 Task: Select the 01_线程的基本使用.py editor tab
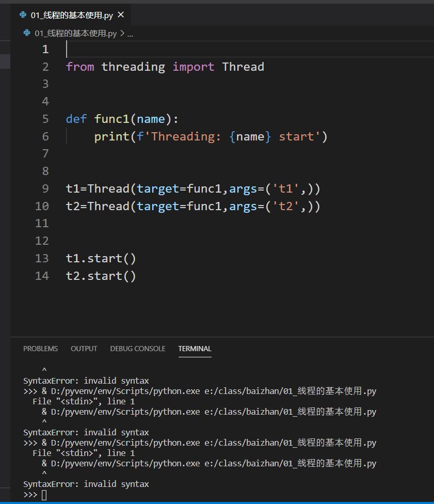point(70,15)
